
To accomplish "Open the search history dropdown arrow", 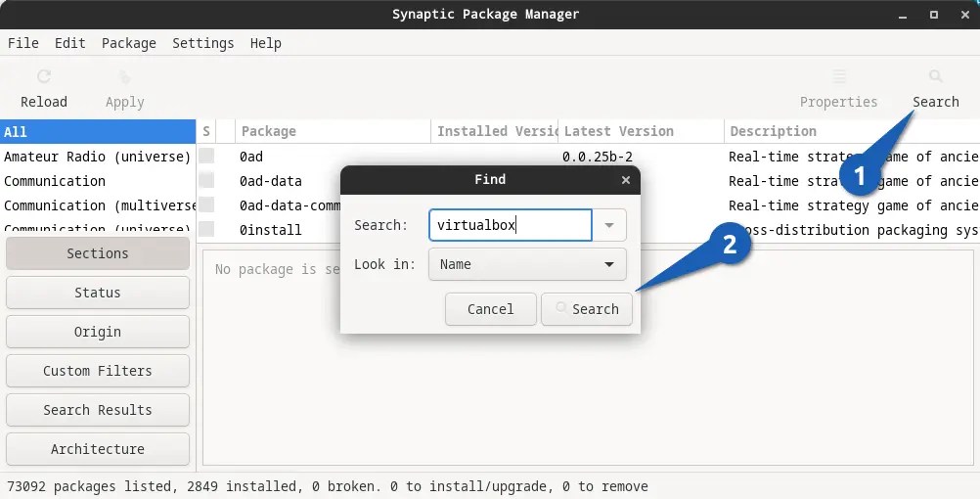I will point(609,225).
